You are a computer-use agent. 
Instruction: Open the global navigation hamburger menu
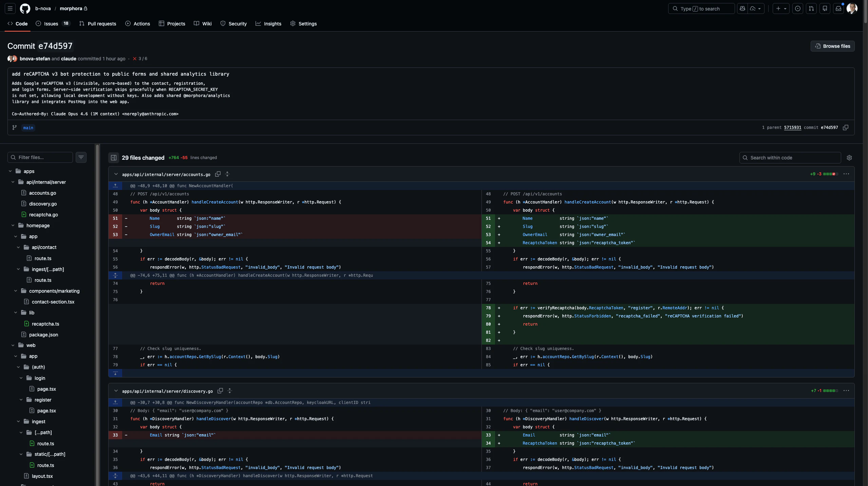(10, 8)
